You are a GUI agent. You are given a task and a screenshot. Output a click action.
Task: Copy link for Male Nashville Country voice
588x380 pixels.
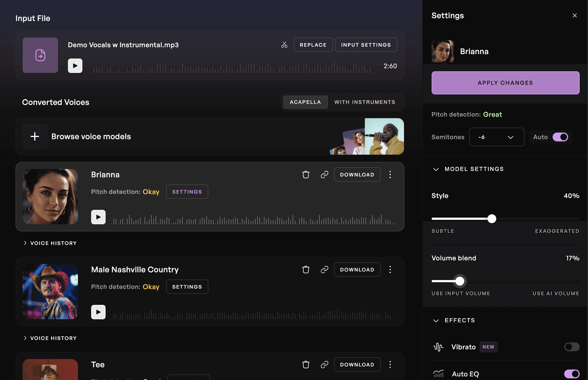coord(324,270)
